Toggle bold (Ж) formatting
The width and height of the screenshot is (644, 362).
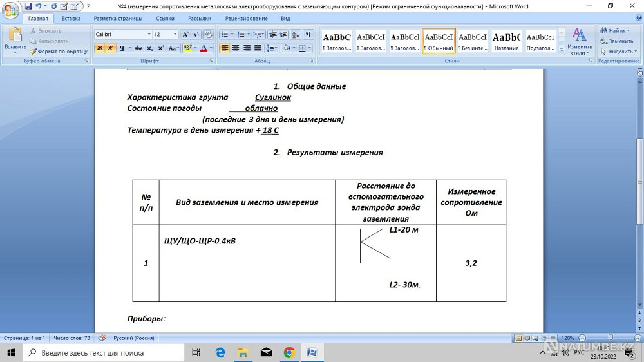(99, 48)
